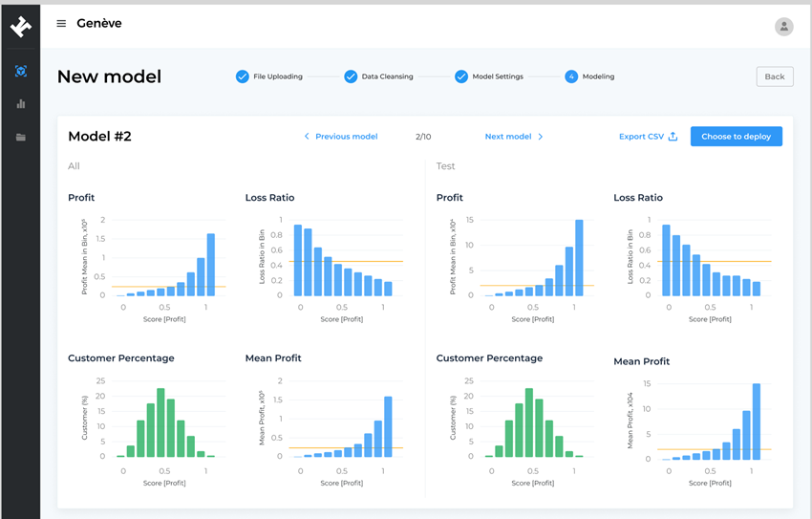
Task: Click the File Uploading step checkmark
Action: (243, 76)
